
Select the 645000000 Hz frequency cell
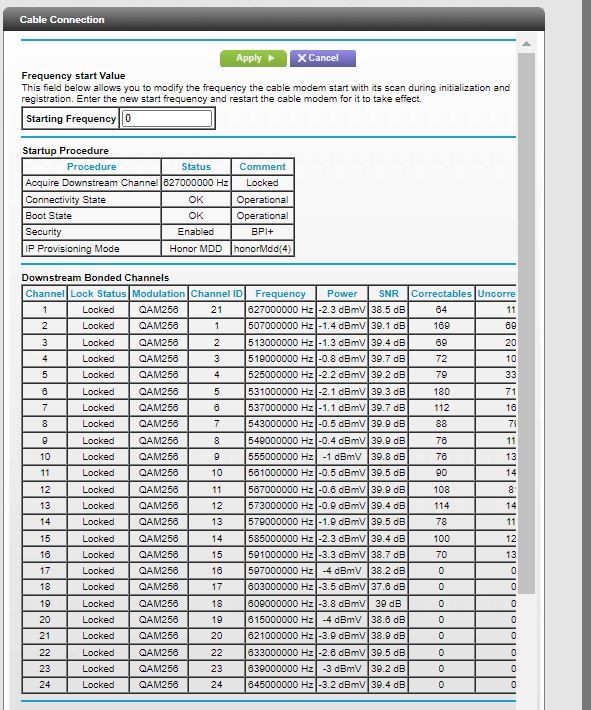point(281,685)
